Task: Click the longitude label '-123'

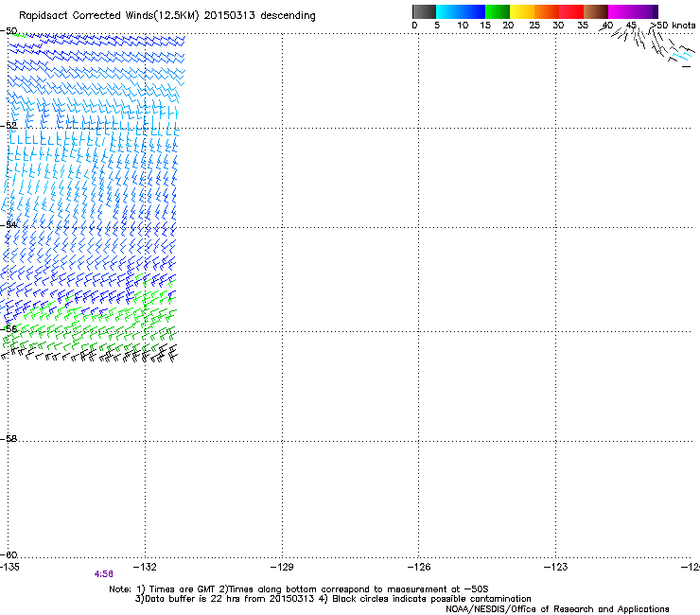Action: pos(555,567)
